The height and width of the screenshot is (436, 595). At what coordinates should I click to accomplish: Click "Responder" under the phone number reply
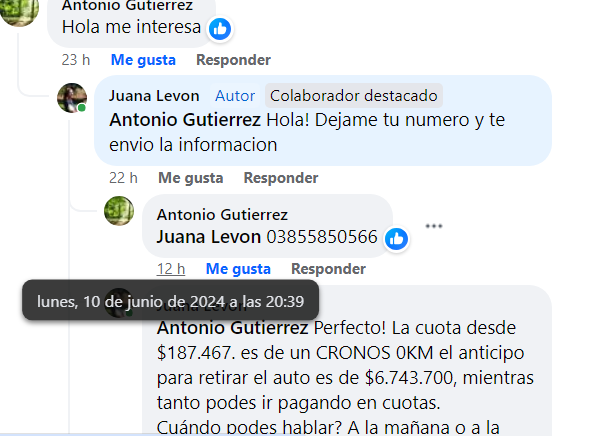point(328,269)
